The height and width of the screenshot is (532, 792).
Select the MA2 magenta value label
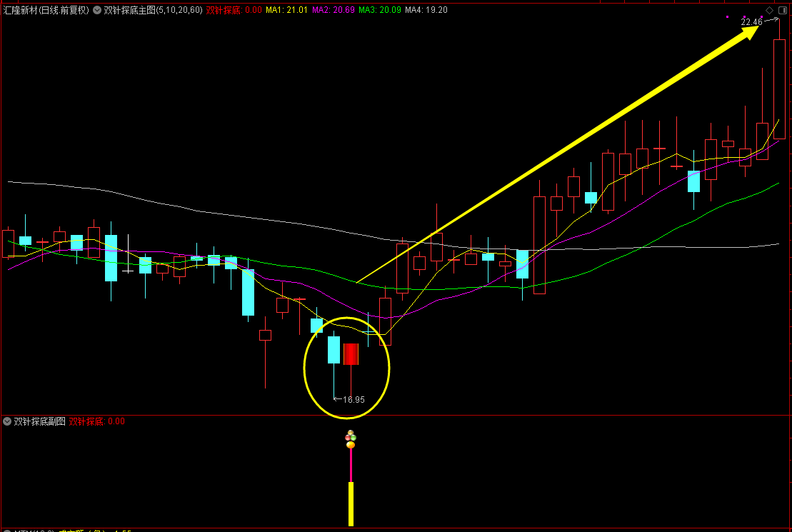(333, 10)
